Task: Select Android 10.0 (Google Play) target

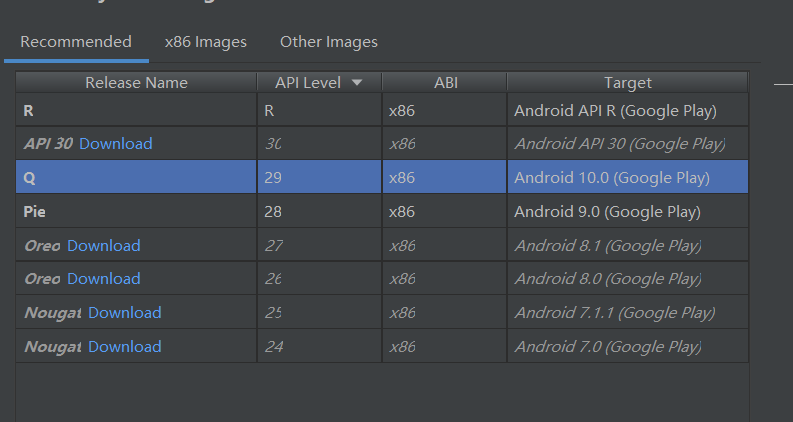Action: [628, 177]
